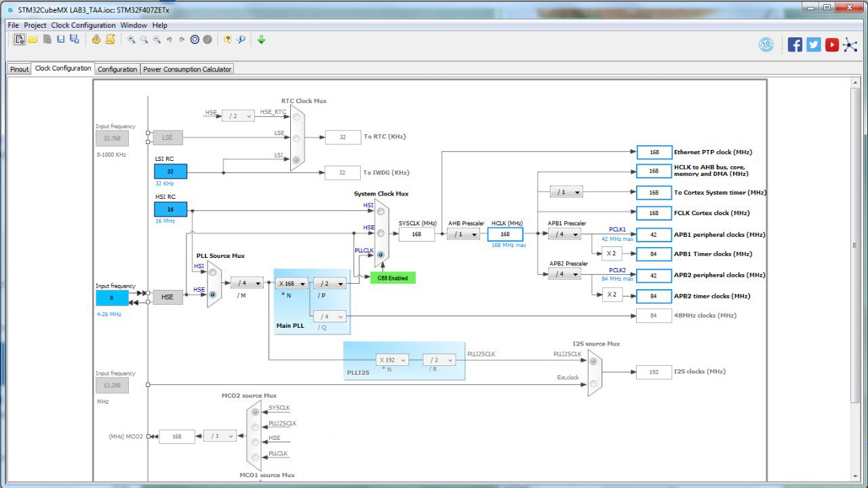The width and height of the screenshot is (868, 488).
Task: Select LSI radio in RTC Clock Mux
Action: tap(296, 161)
